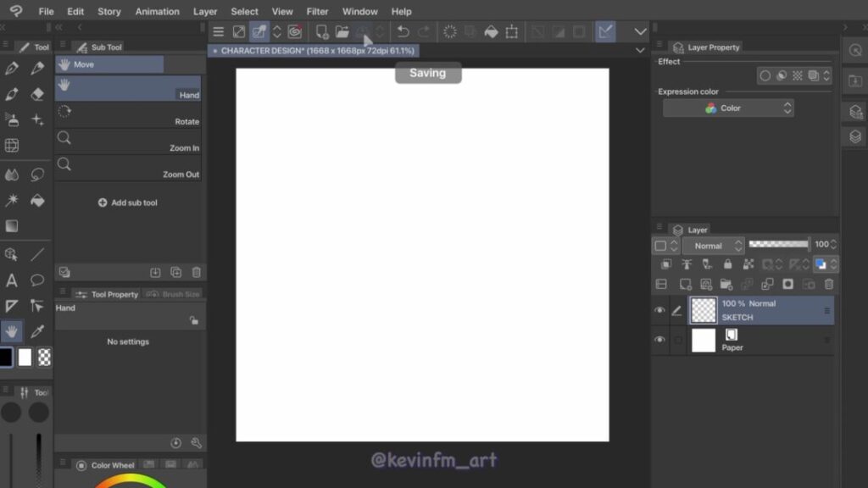Select the Gradient tool
868x488 pixels.
tap(12, 225)
